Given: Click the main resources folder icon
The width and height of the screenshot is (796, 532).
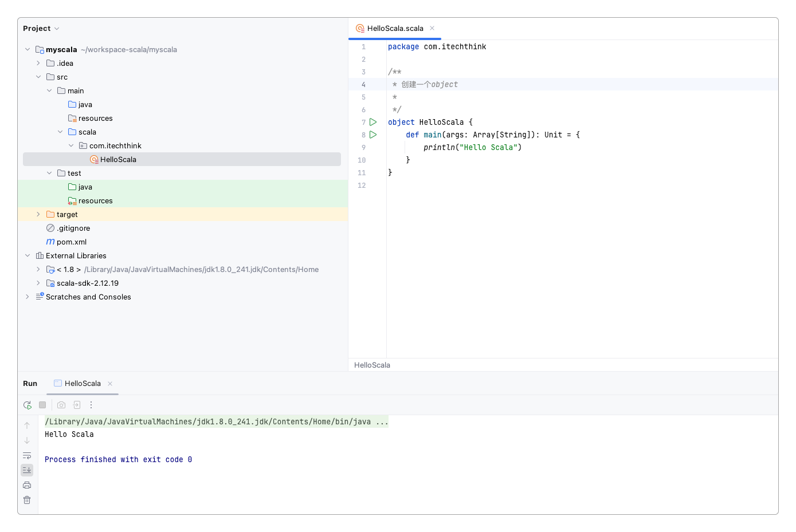Looking at the screenshot, I should pos(72,118).
